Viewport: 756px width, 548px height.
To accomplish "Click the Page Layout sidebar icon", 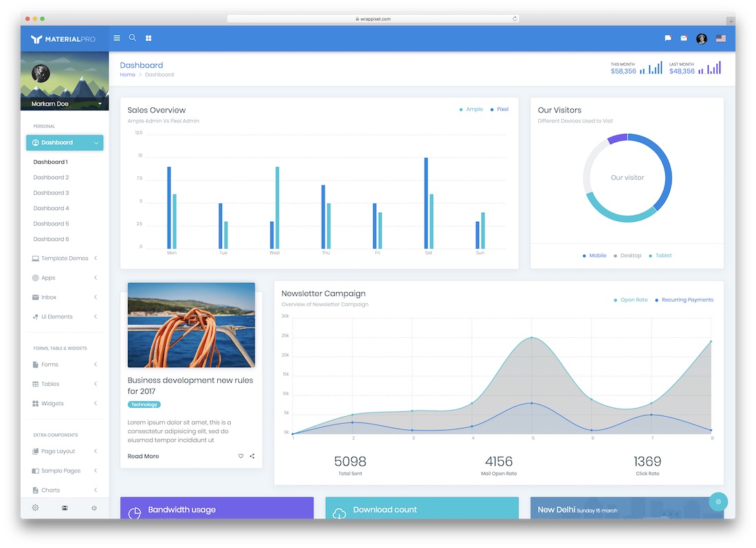I will 35,451.
